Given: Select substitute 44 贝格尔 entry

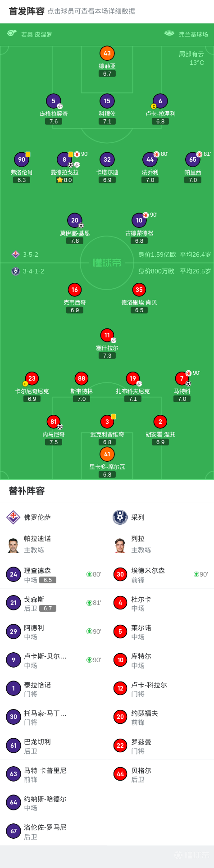Looking at the screenshot, I should point(160,774).
